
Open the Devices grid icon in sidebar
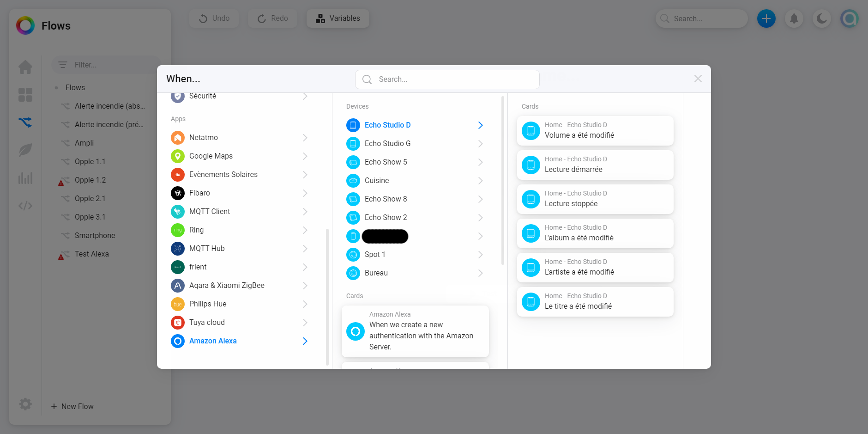point(25,95)
